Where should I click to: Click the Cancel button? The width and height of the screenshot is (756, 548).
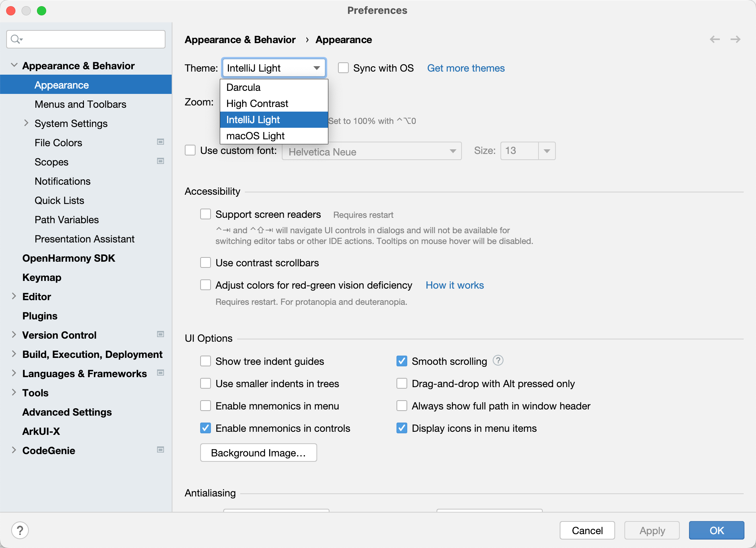coord(587,530)
